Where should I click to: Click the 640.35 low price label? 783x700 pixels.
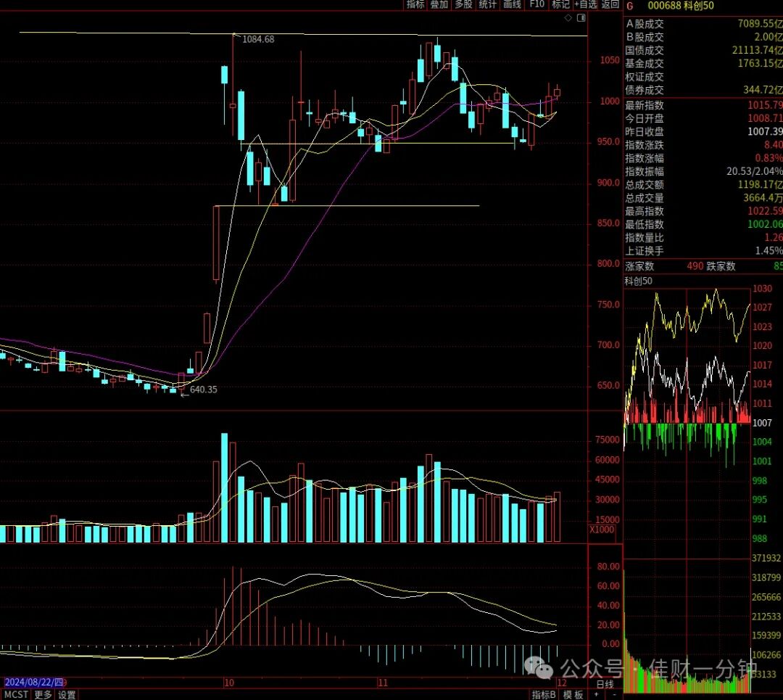pos(204,390)
